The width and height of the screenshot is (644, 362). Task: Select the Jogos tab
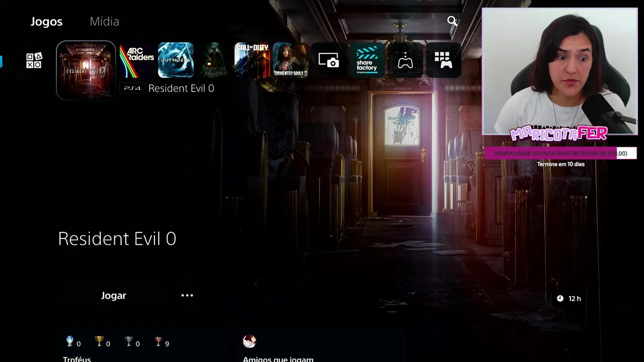[46, 22]
